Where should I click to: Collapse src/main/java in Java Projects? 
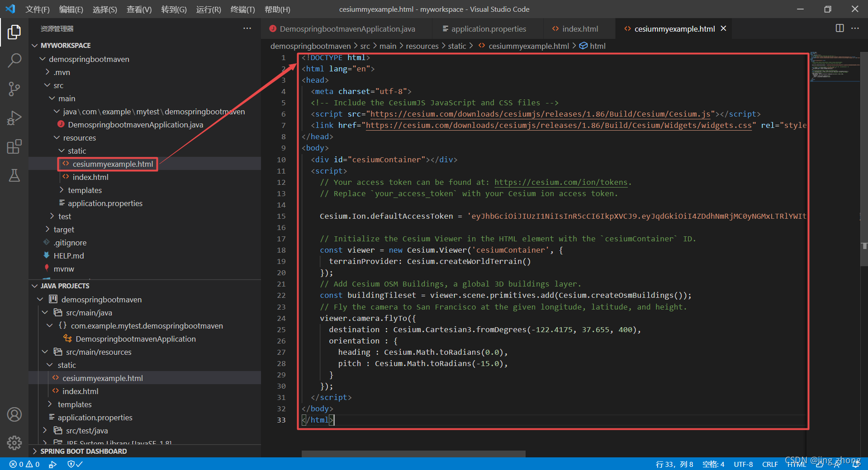coord(89,313)
